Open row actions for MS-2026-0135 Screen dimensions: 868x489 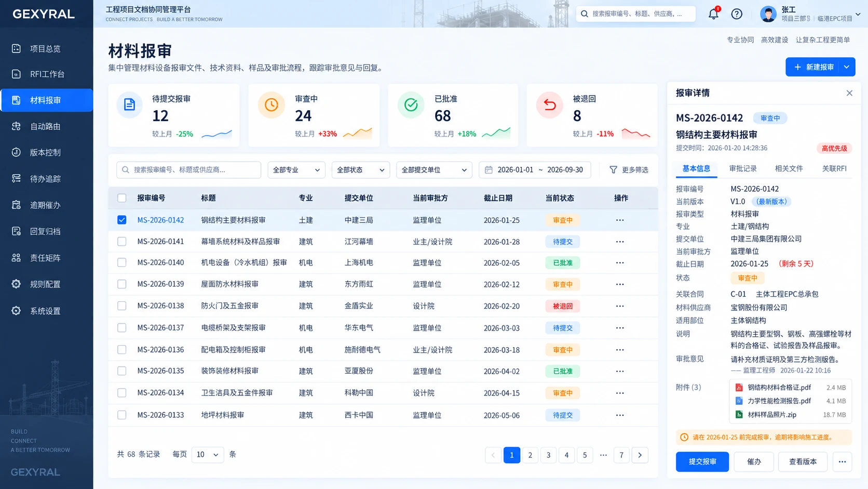click(620, 371)
